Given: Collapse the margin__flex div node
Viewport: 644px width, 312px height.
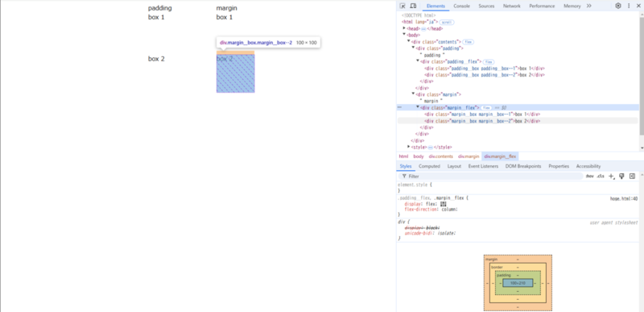Looking at the screenshot, I should 418,107.
